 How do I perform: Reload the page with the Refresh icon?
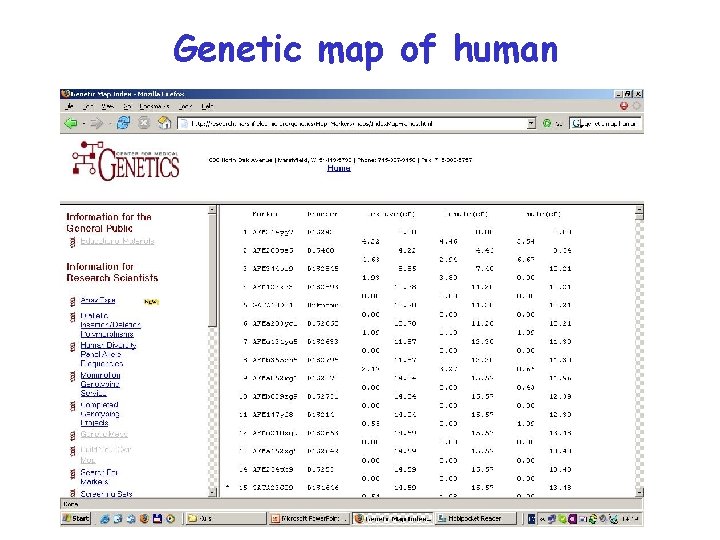[123, 123]
